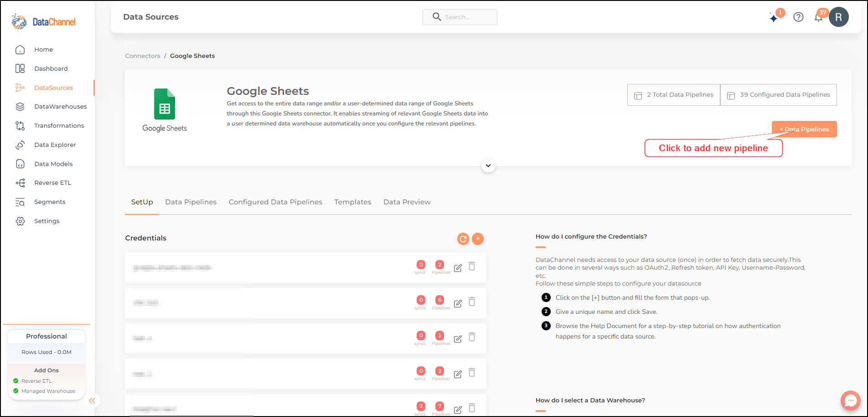Screen dimensions: 868x417
Task: Click 'How do I select a Data Warehouse?'
Action: [590, 401]
